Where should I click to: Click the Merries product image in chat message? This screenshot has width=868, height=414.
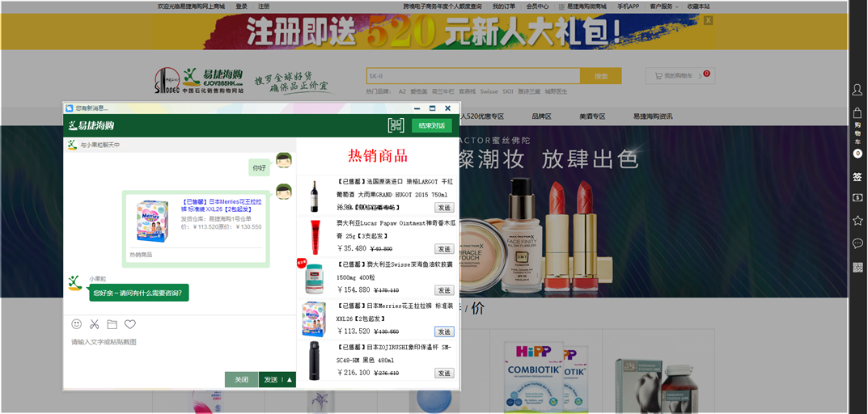click(152, 220)
